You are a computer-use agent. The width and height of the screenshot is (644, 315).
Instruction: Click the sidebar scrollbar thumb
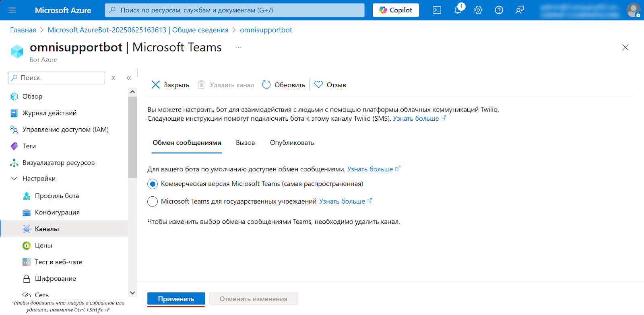pyautogui.click(x=132, y=137)
